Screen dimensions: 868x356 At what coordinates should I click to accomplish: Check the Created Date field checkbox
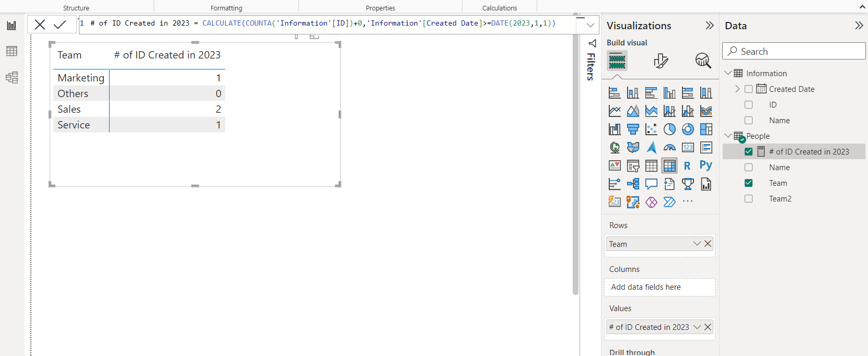(748, 89)
